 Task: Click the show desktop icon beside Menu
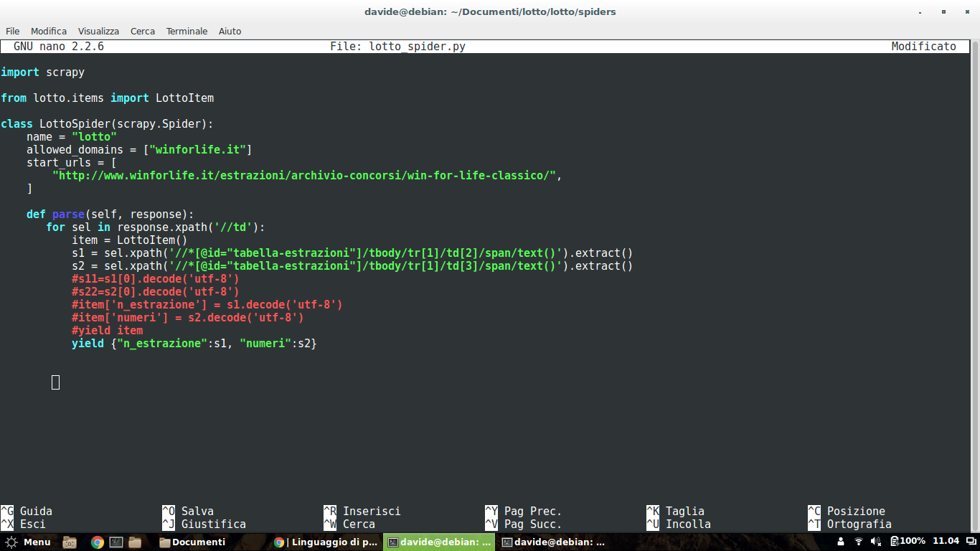coord(70,542)
